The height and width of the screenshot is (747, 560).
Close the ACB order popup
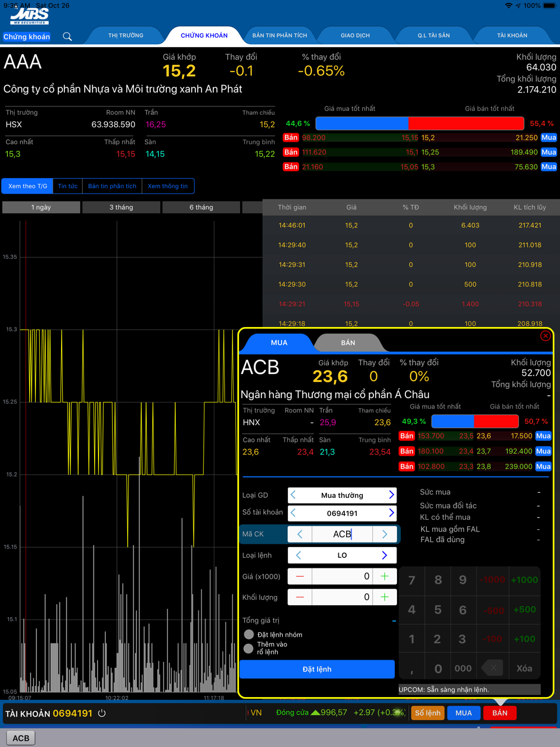(x=545, y=336)
